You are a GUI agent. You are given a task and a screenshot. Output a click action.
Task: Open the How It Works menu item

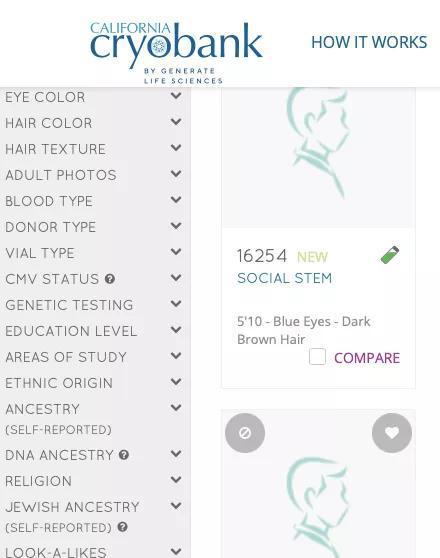coord(369,42)
